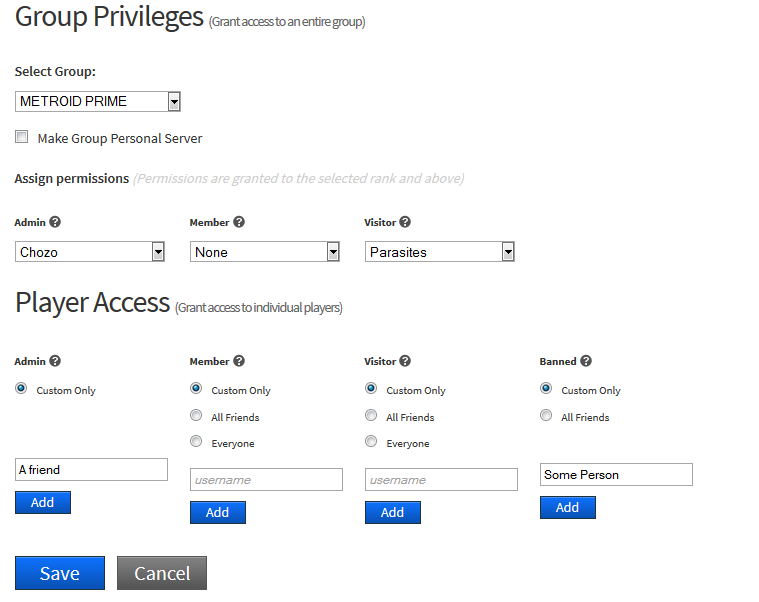Select Custom Only under Player Visitor
The image size is (759, 602).
pos(371,388)
